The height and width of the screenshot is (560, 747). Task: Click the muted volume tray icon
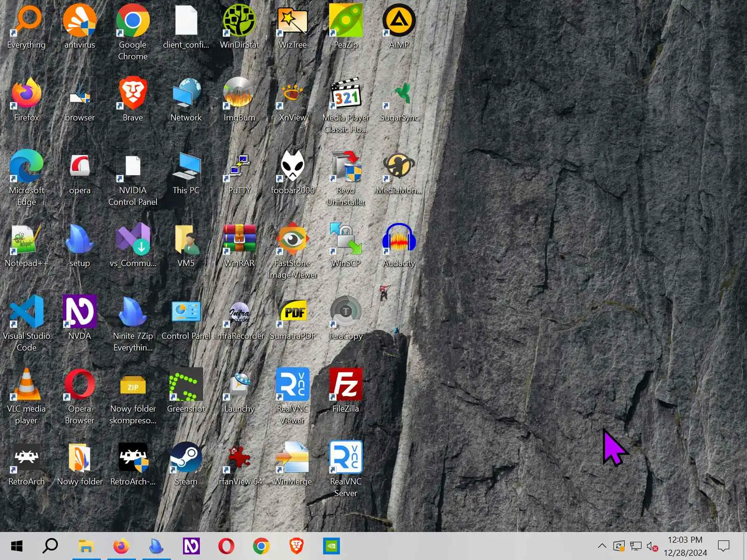[652, 546]
